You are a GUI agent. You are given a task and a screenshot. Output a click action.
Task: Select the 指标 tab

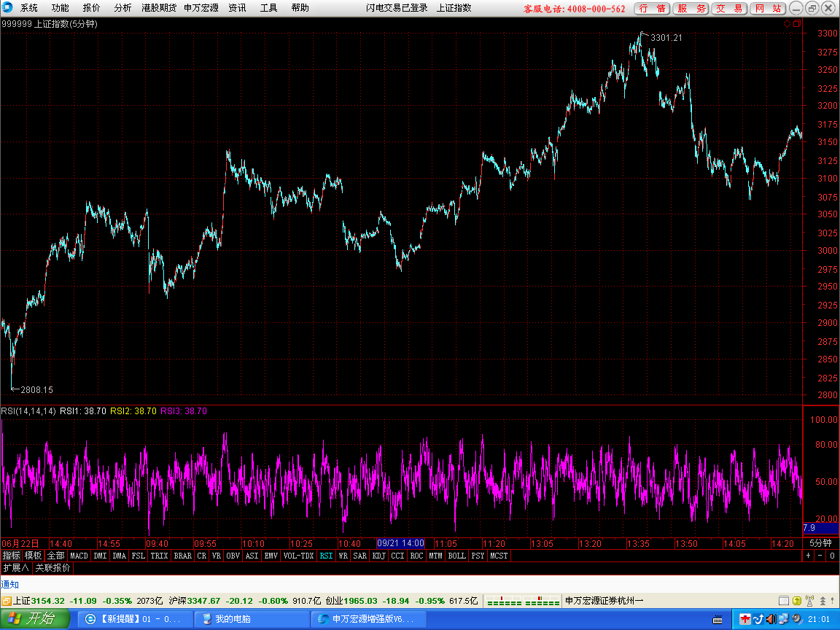pos(11,556)
